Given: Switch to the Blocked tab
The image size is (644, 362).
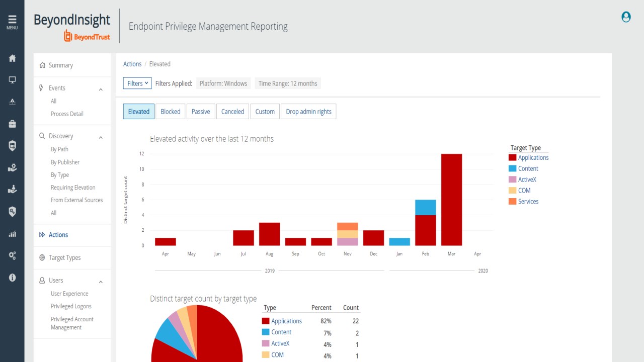Looking at the screenshot, I should (171, 112).
